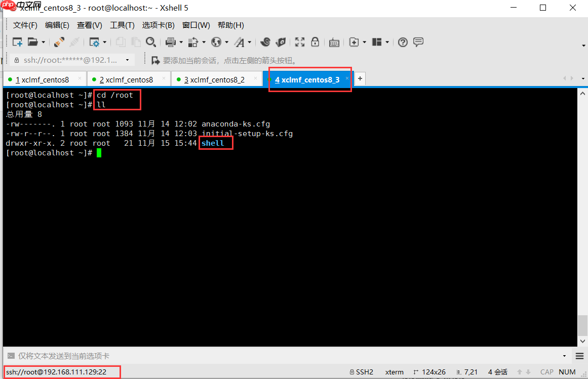
Task: Open the session Properties gear icon
Action: [94, 43]
